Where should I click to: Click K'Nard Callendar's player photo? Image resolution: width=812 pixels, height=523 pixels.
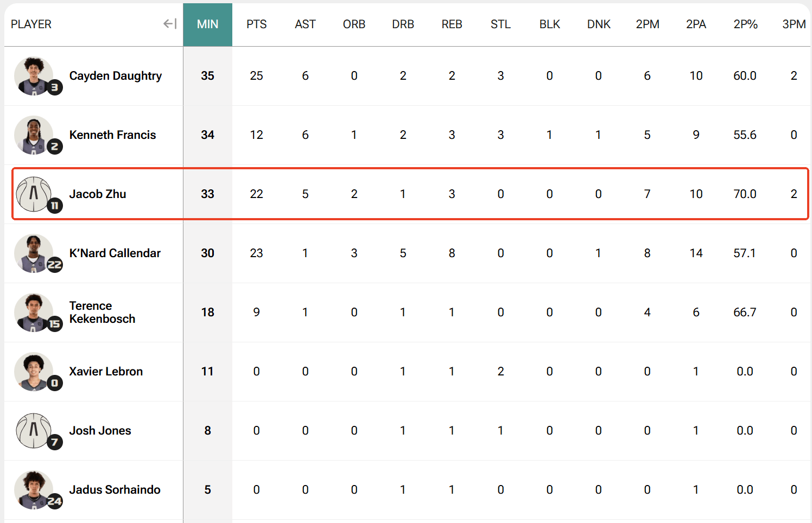(x=33, y=253)
